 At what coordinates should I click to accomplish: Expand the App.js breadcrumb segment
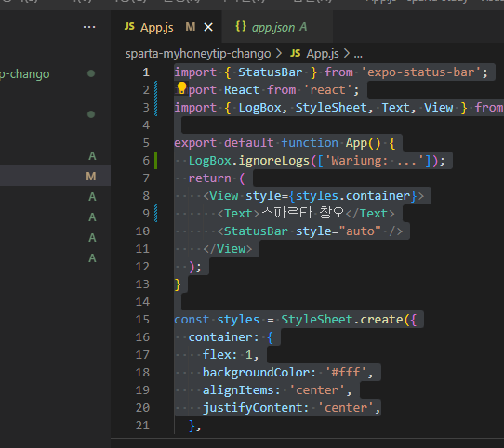click(323, 54)
